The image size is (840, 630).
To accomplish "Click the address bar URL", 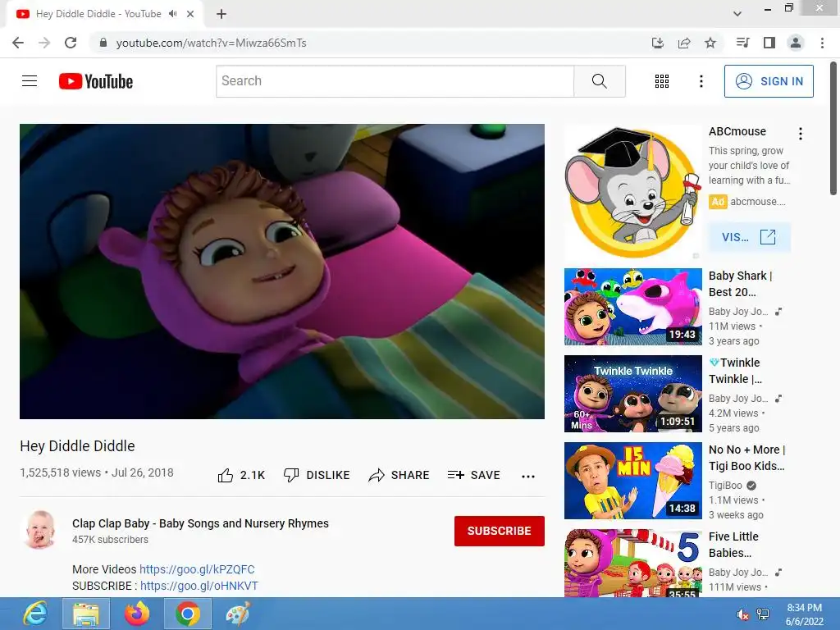I will pyautogui.click(x=211, y=43).
